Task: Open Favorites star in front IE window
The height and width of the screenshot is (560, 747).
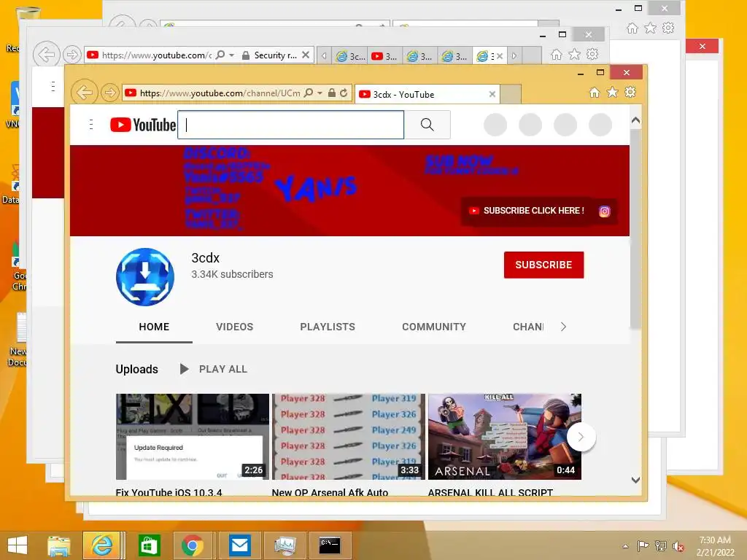Action: [x=612, y=93]
